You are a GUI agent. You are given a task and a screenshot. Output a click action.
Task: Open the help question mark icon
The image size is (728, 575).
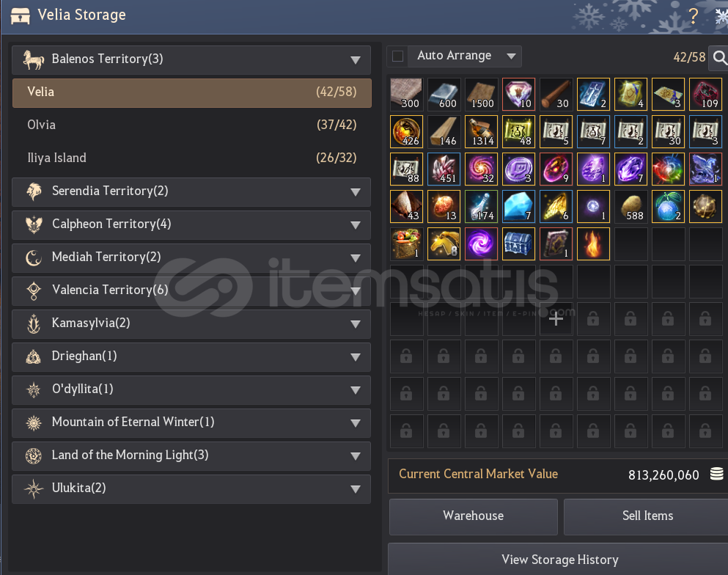693,16
